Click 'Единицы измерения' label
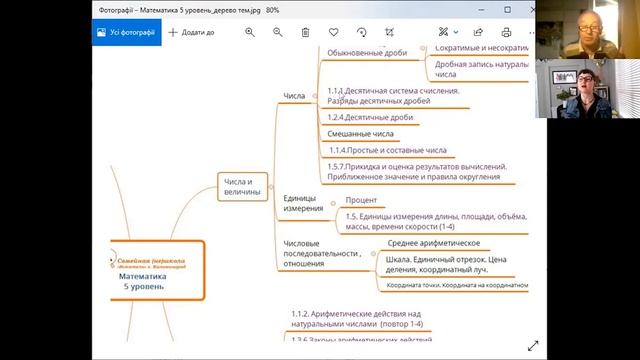640x360 pixels. click(303, 203)
